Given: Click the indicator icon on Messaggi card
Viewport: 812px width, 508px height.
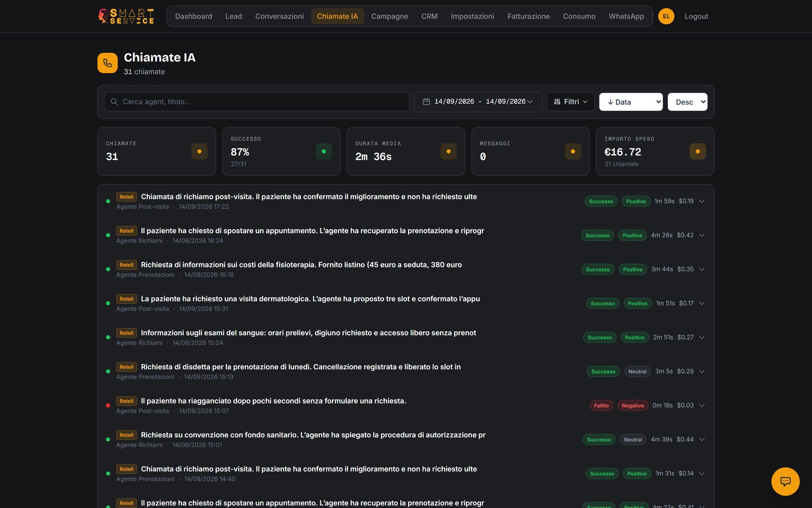Looking at the screenshot, I should (573, 151).
